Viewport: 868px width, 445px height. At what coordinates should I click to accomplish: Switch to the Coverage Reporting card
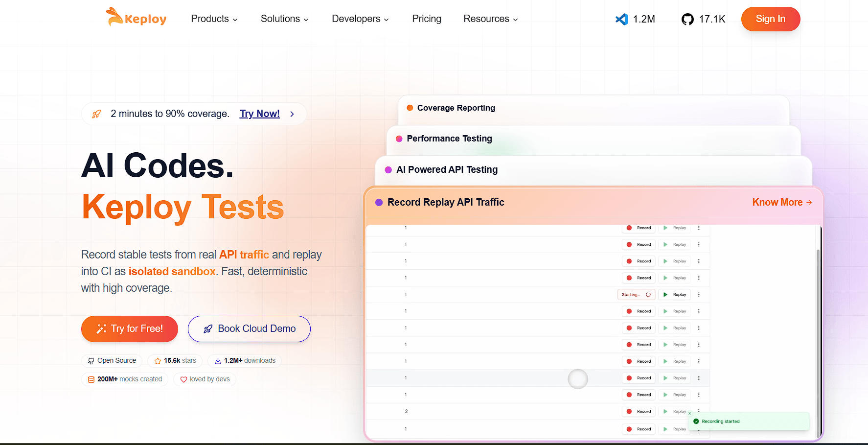click(x=456, y=108)
